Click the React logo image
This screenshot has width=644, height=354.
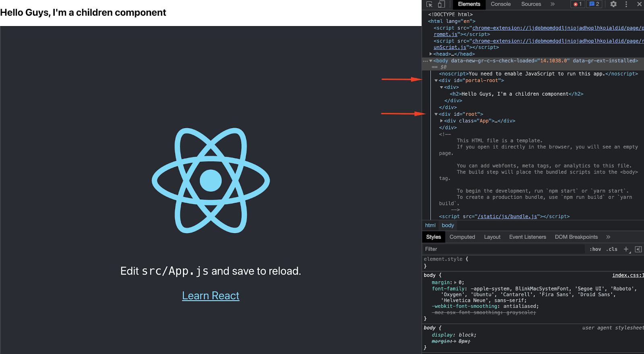pos(211,180)
